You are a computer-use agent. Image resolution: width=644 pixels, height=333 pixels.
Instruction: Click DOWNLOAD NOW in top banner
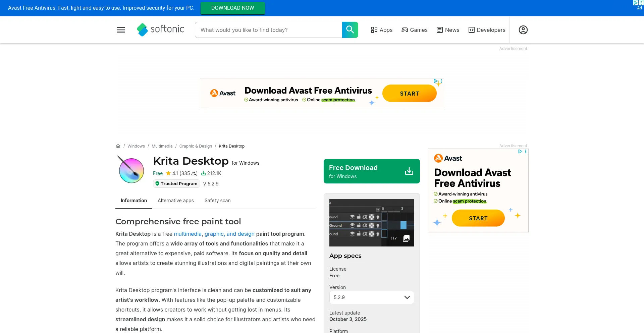(232, 8)
